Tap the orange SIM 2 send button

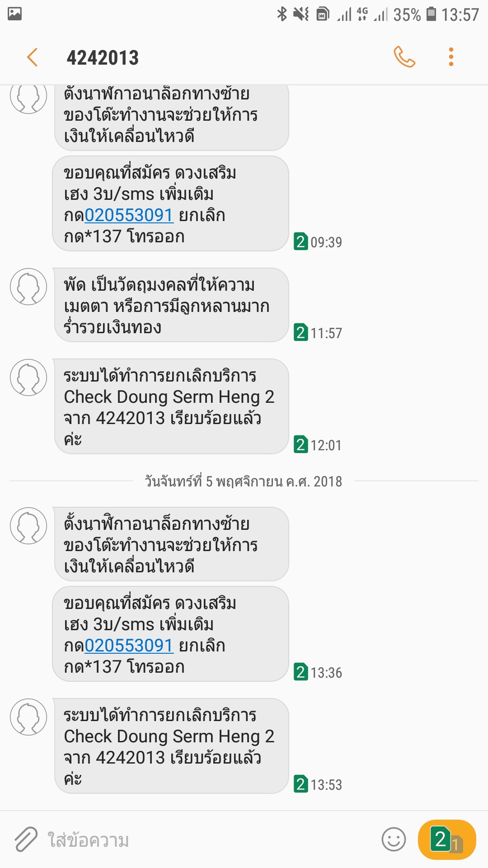pyautogui.click(x=447, y=840)
